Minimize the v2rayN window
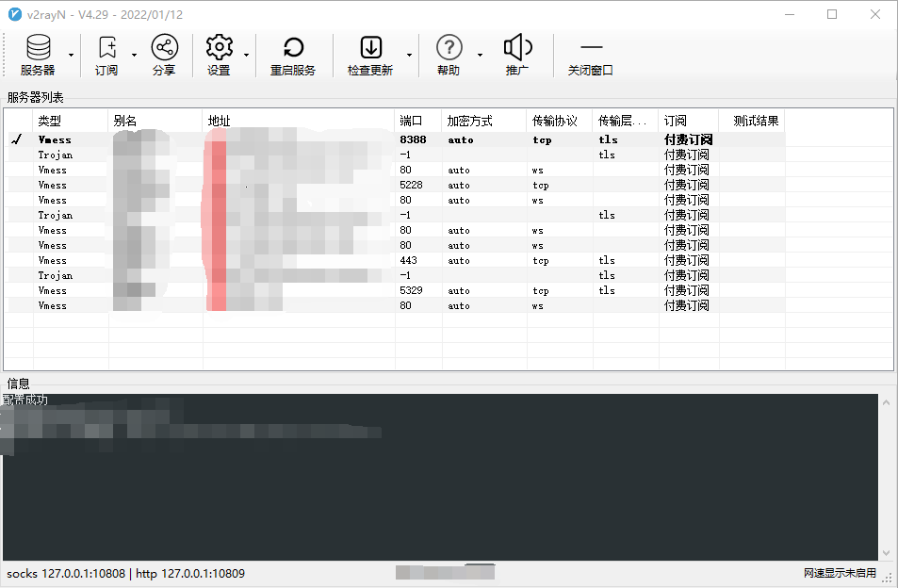Image resolution: width=898 pixels, height=588 pixels. (790, 14)
